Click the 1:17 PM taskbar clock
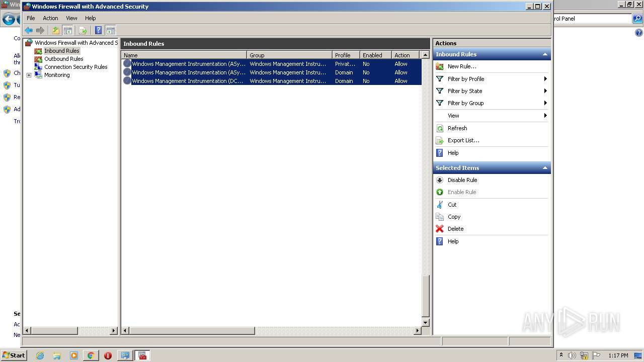The height and width of the screenshot is (362, 644). pyautogui.click(x=618, y=355)
